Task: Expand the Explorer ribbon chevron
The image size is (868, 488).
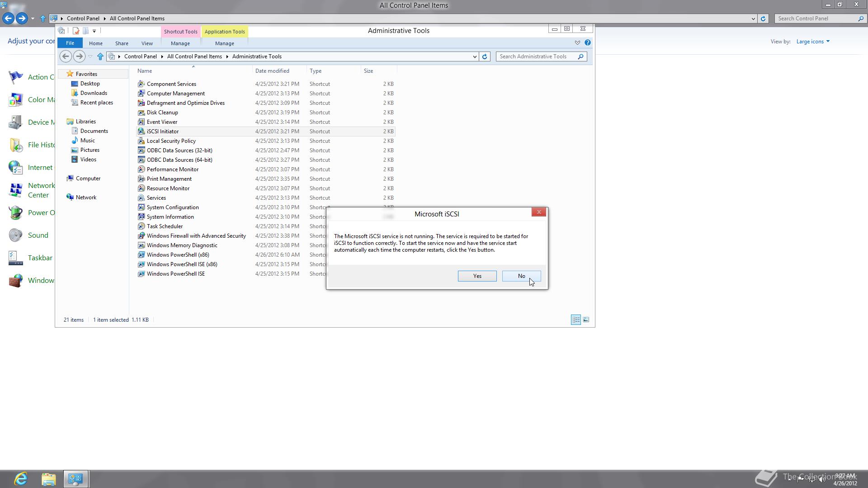Action: [577, 42]
